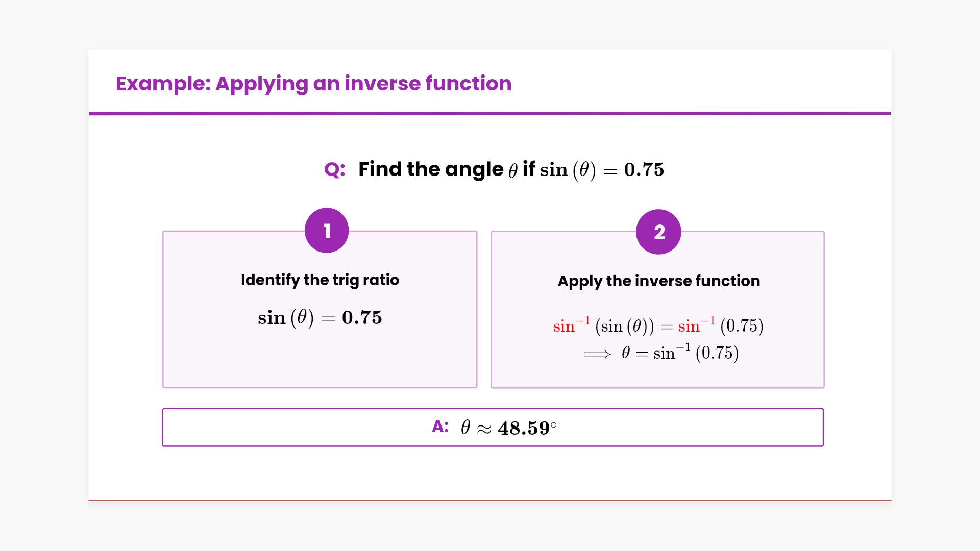Click the first red inverse sine in step 2
This screenshot has height=551, width=980.
572,325
